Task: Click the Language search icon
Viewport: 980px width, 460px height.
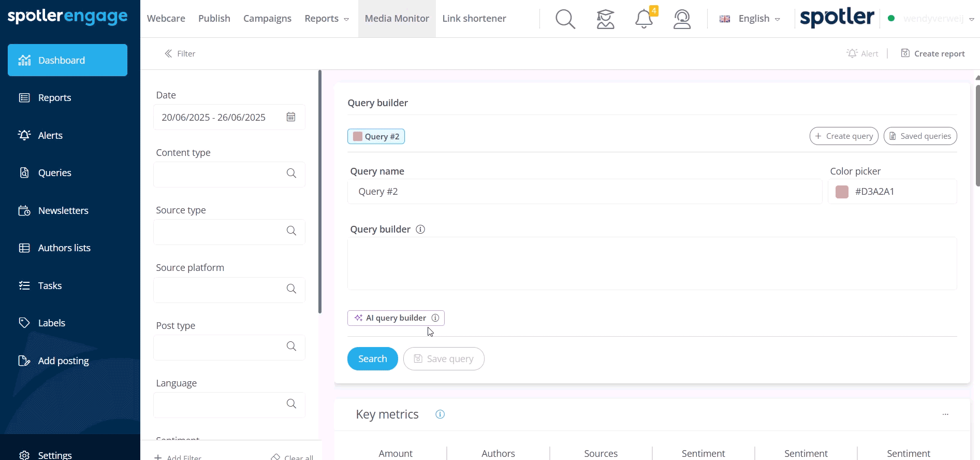Action: pos(291,404)
